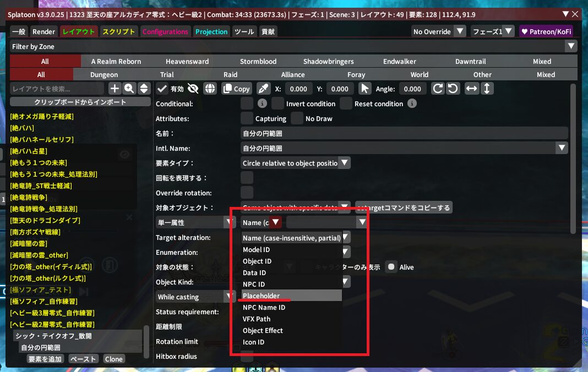This screenshot has height=372, width=588.
Task: Rotate clockwise using the redo-arrow icon
Action: click(438, 89)
